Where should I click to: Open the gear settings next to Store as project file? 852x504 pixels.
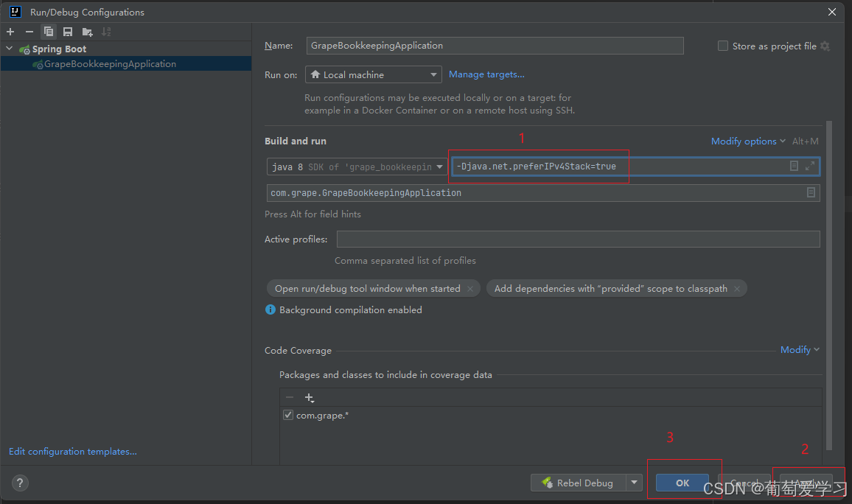(825, 46)
